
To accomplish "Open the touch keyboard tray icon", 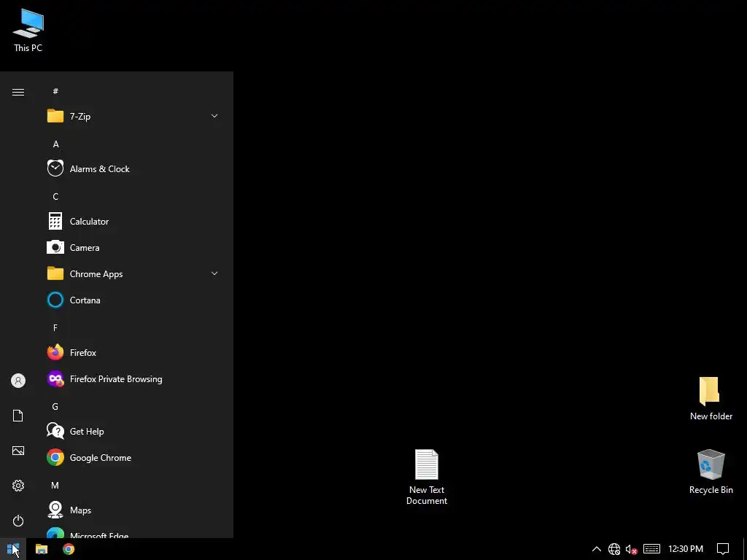I will tap(651, 549).
